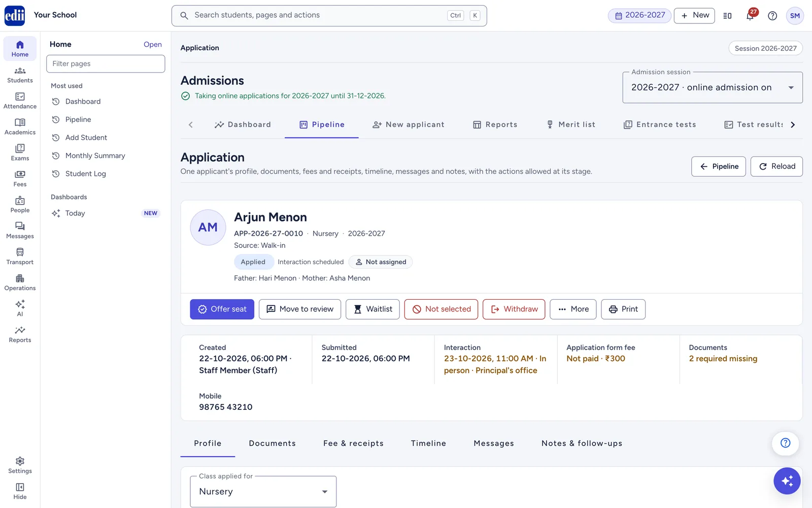Open the AI section in sidebar
This screenshot has width=812, height=508.
pyautogui.click(x=20, y=308)
